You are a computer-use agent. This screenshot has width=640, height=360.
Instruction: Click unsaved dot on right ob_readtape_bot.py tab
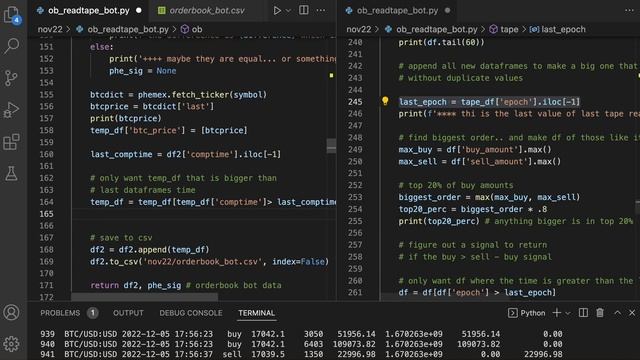click(x=447, y=11)
